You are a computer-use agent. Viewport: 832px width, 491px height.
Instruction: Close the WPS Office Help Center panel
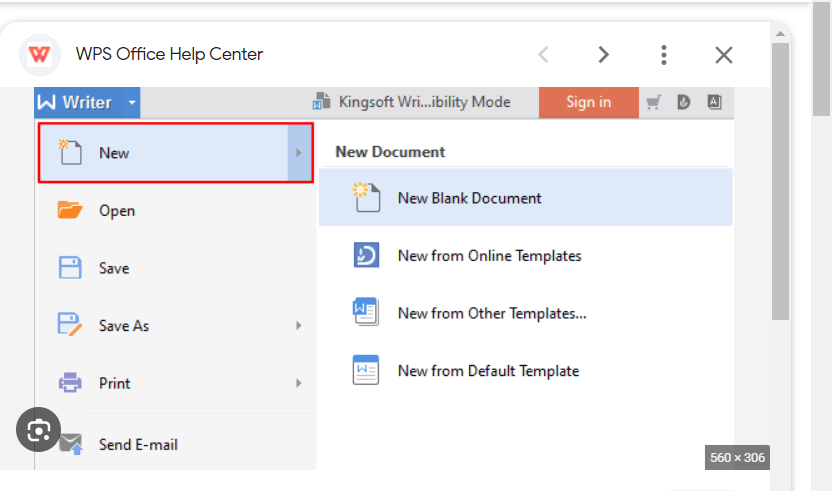(724, 55)
